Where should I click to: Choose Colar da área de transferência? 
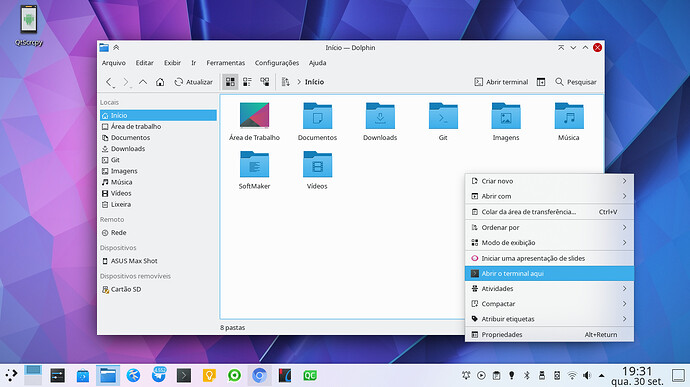point(549,212)
